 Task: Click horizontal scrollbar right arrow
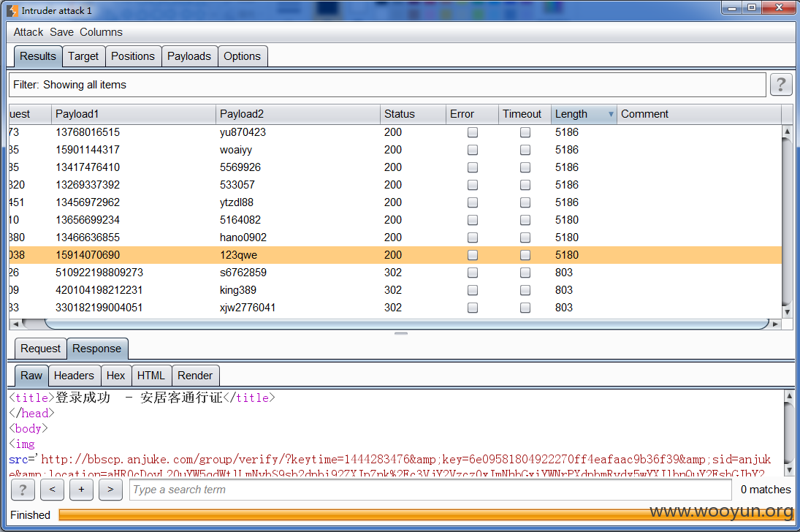(775, 324)
